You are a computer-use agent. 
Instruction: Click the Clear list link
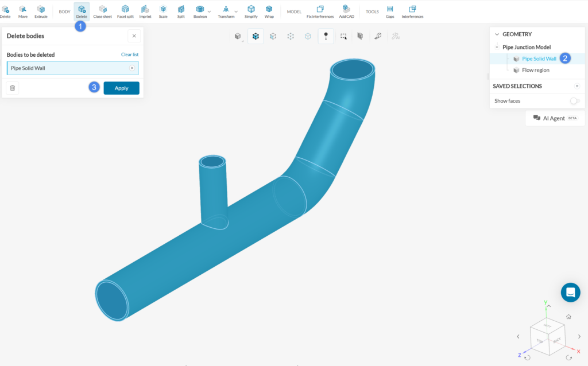(x=131, y=54)
